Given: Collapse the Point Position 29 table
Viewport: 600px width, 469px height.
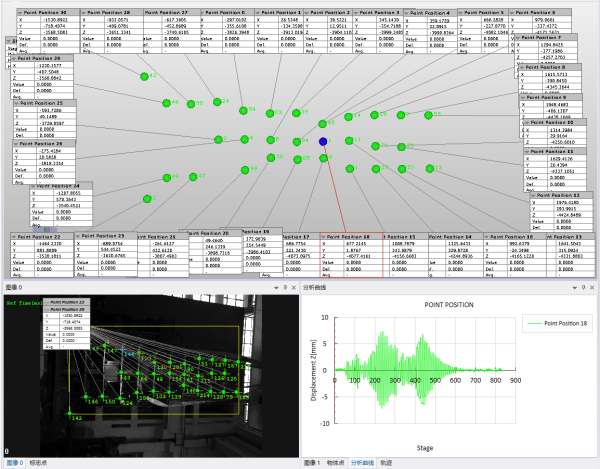Looking at the screenshot, I should click(x=14, y=59).
